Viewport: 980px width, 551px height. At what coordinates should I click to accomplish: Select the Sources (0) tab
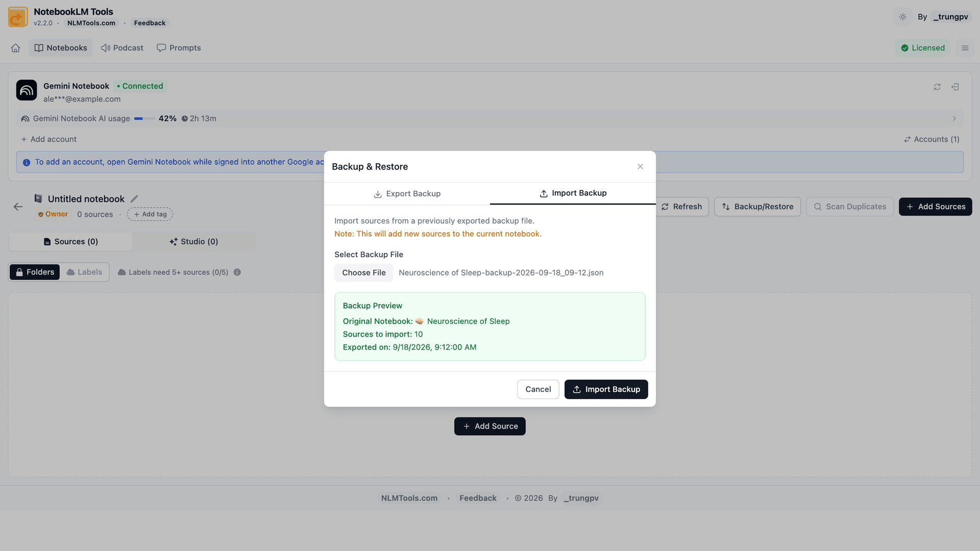[70, 242]
